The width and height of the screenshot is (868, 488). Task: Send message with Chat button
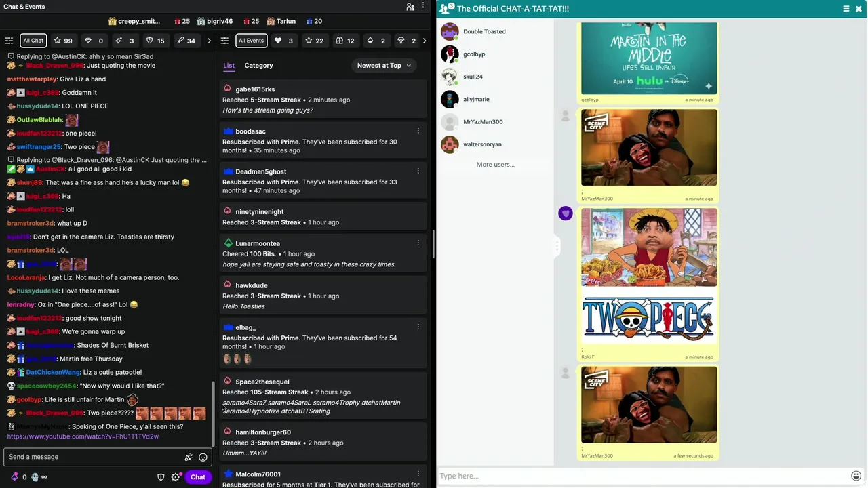pyautogui.click(x=198, y=477)
